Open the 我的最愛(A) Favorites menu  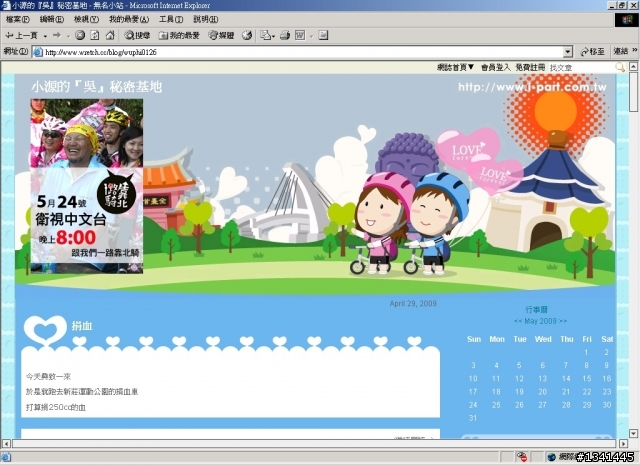point(129,19)
